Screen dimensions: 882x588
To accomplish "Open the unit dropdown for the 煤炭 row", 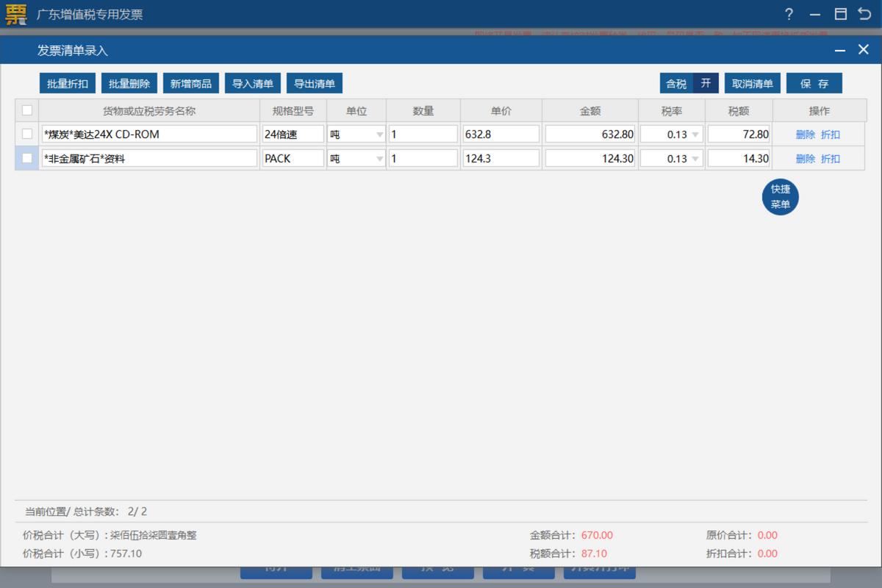I will coord(379,133).
